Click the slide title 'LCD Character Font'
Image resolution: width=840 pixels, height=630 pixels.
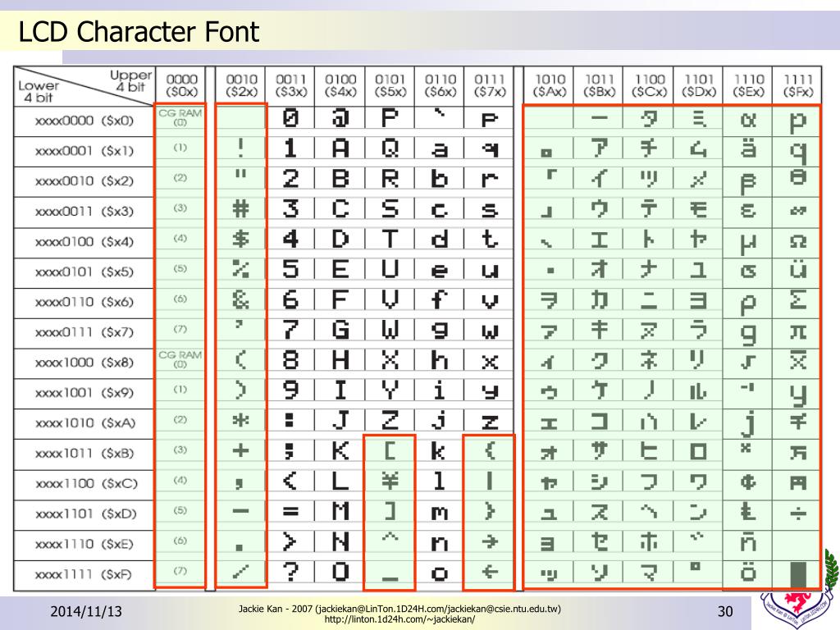pos(139,31)
